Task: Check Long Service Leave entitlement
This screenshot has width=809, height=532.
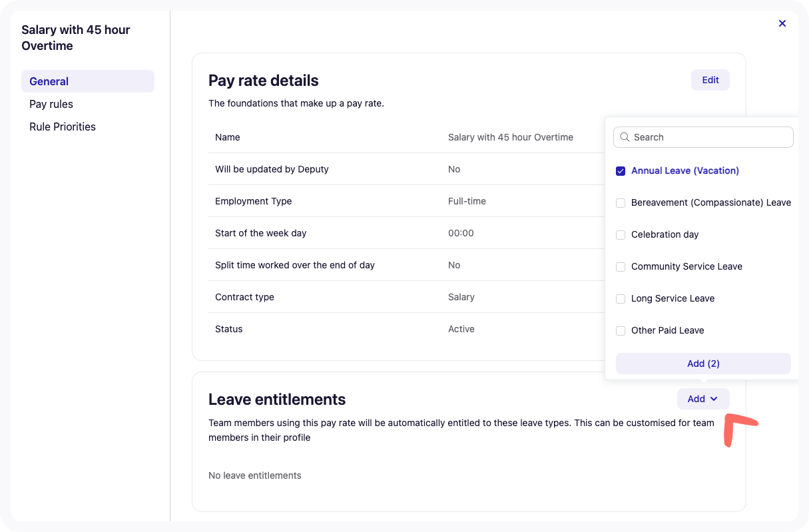Action: point(621,298)
